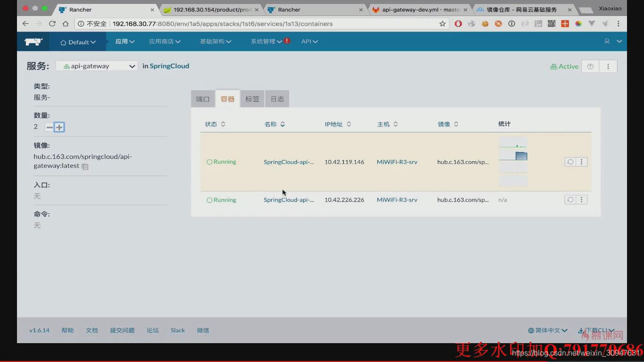Open SpringCloud-api container with IP 10.42.226.226
Screen dimensions: 644x362
click(289, 200)
